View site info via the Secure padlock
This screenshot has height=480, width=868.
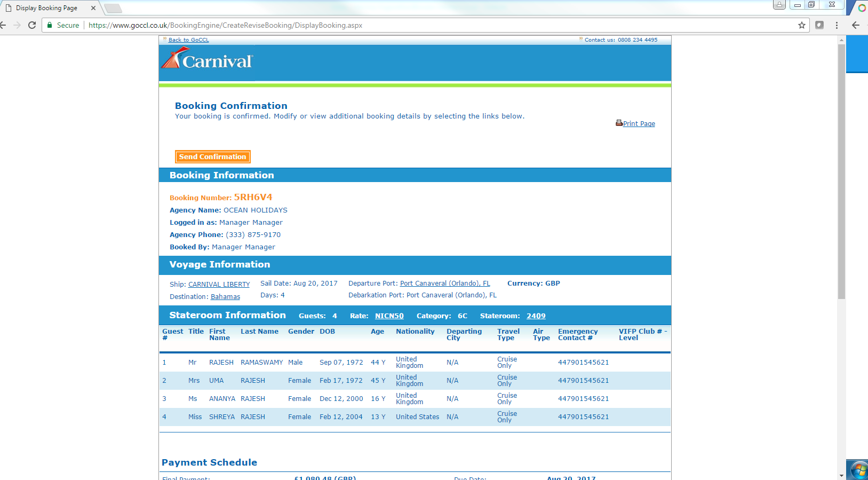coord(63,25)
